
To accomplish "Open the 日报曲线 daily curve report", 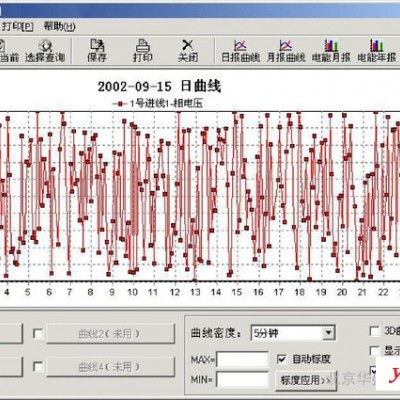I will 240,50.
